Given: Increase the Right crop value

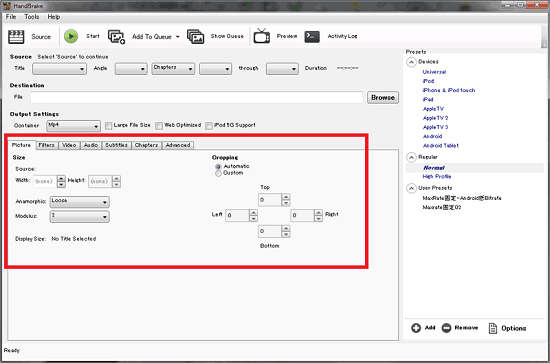Looking at the screenshot, I should (x=318, y=213).
